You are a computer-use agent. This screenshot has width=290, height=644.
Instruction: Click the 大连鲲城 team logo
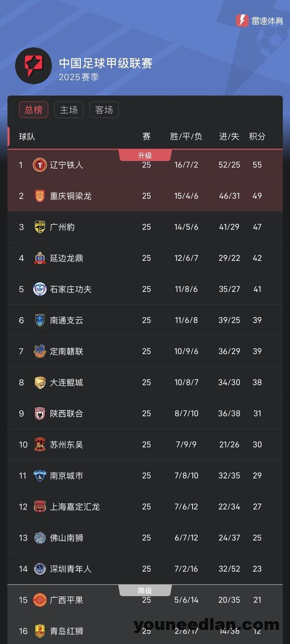(x=40, y=383)
